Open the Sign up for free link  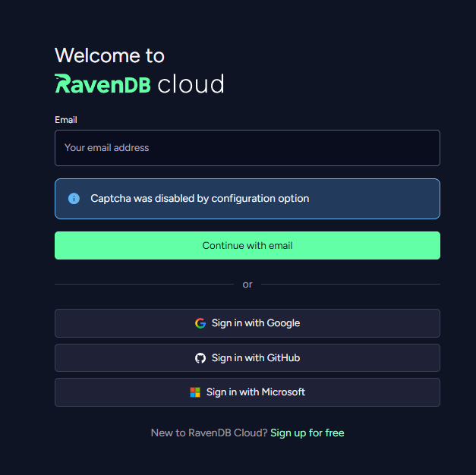point(307,433)
